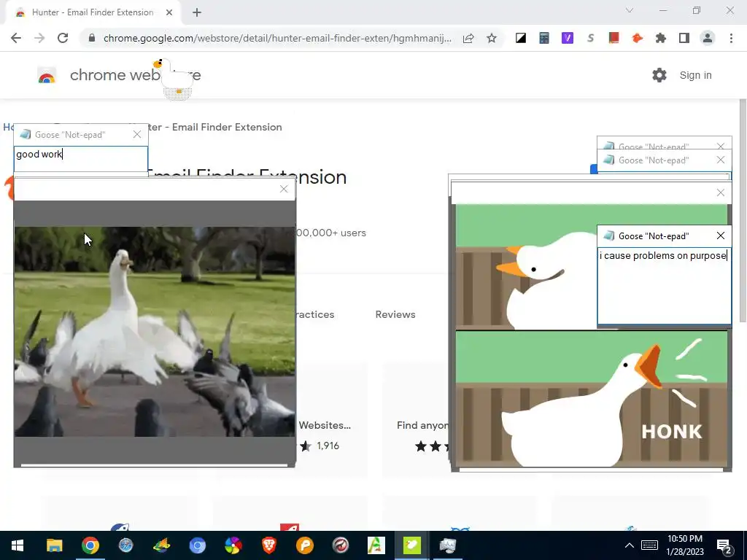Image resolution: width=747 pixels, height=560 pixels.
Task: Sign in to the Chrome Web Store
Action: coord(695,75)
